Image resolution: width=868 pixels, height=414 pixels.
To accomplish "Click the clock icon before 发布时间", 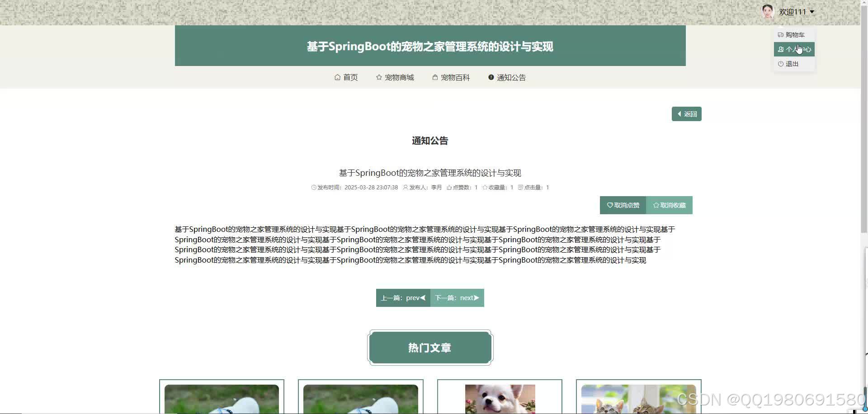I will point(313,187).
